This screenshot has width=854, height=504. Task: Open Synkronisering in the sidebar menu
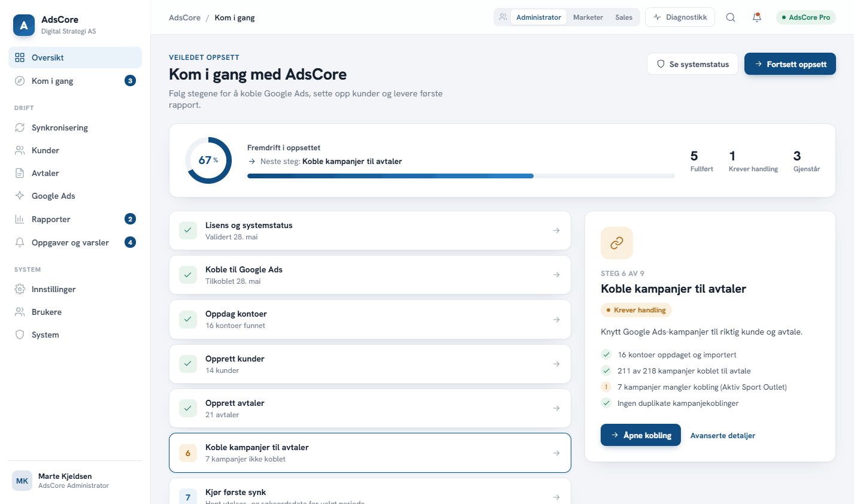[75, 127]
